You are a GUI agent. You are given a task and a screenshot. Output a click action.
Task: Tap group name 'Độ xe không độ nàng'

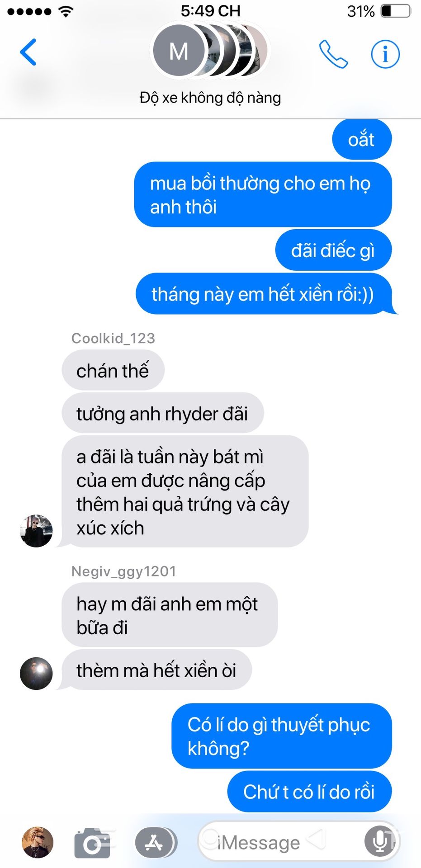[210, 98]
